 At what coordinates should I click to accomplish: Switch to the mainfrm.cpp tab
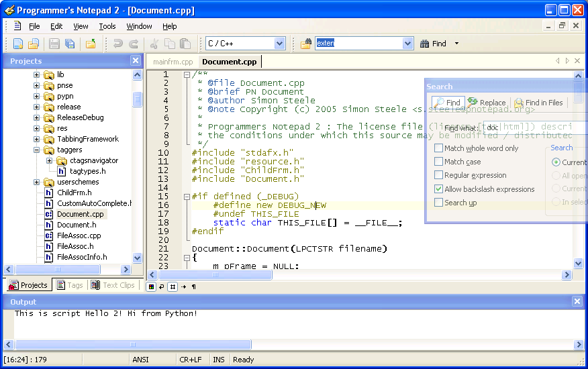[x=173, y=62]
